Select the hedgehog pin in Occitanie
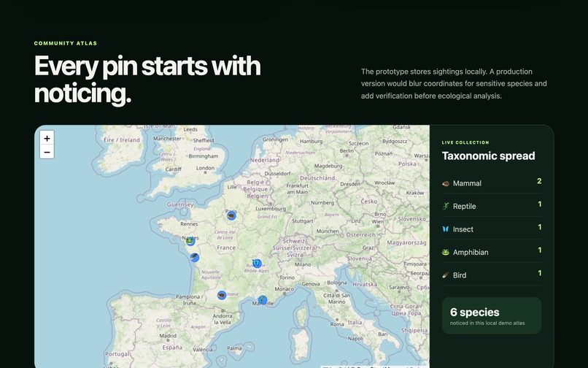The image size is (588, 368). [222, 295]
